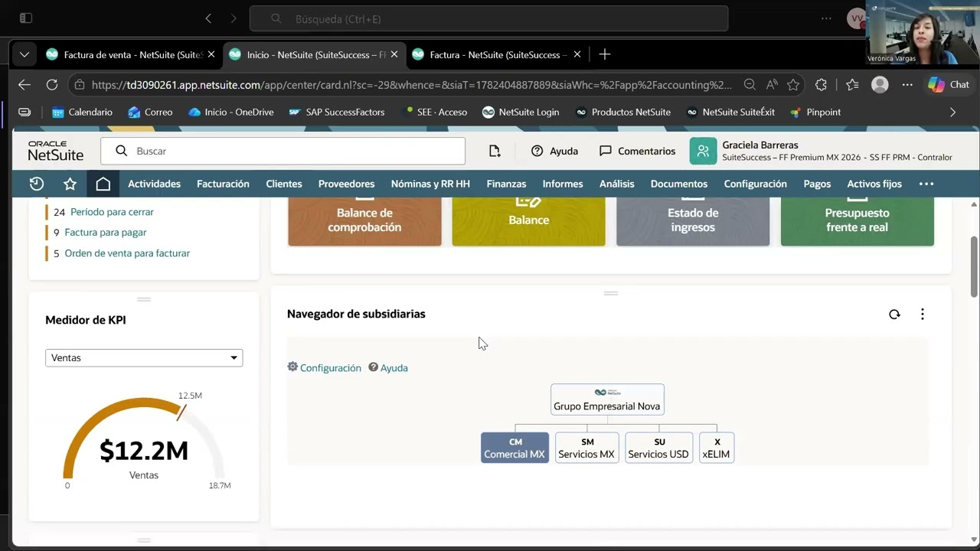Select the Grupo Empresarial Nova subsidiary node
Screen dimensions: 980x551
[x=607, y=399]
